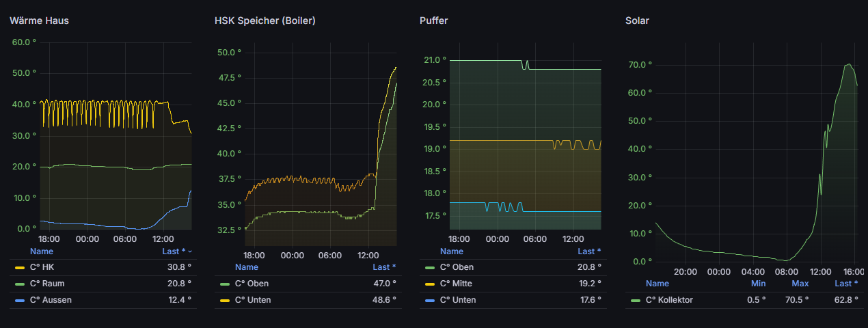This screenshot has height=328, width=868.
Task: Toggle the C° Kollektor legend label
Action: tap(669, 300)
